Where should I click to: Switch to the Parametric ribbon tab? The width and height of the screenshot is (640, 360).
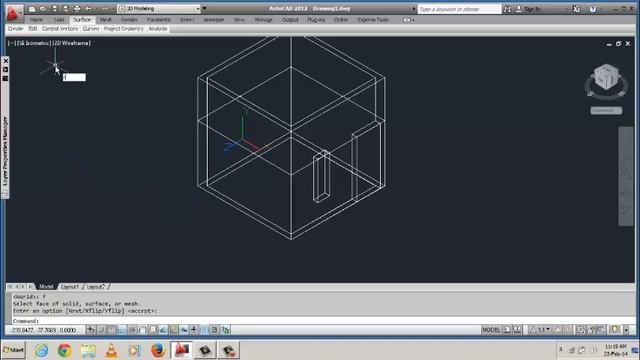click(x=159, y=20)
